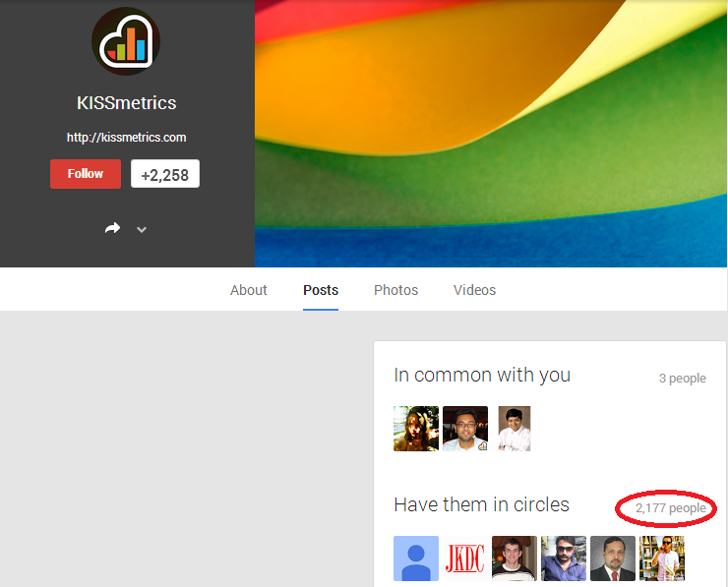728x587 pixels.
Task: Click the middle avatar in In common with you
Action: (465, 429)
